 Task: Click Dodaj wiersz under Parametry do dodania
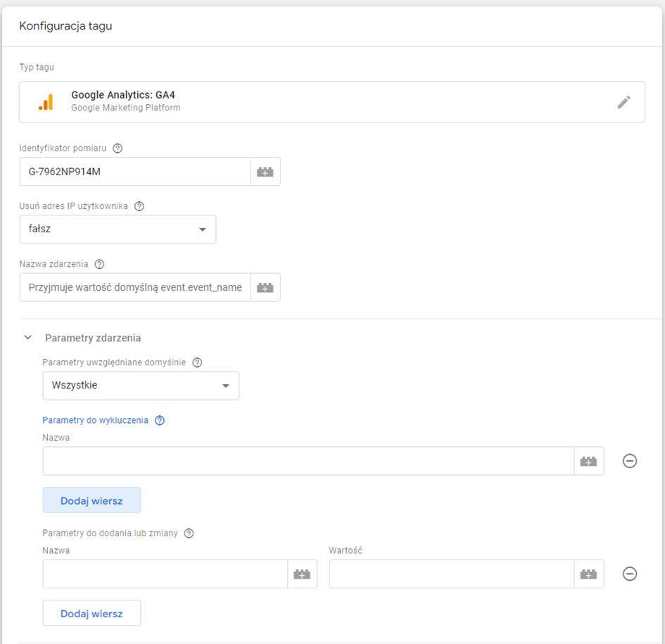pyautogui.click(x=91, y=613)
